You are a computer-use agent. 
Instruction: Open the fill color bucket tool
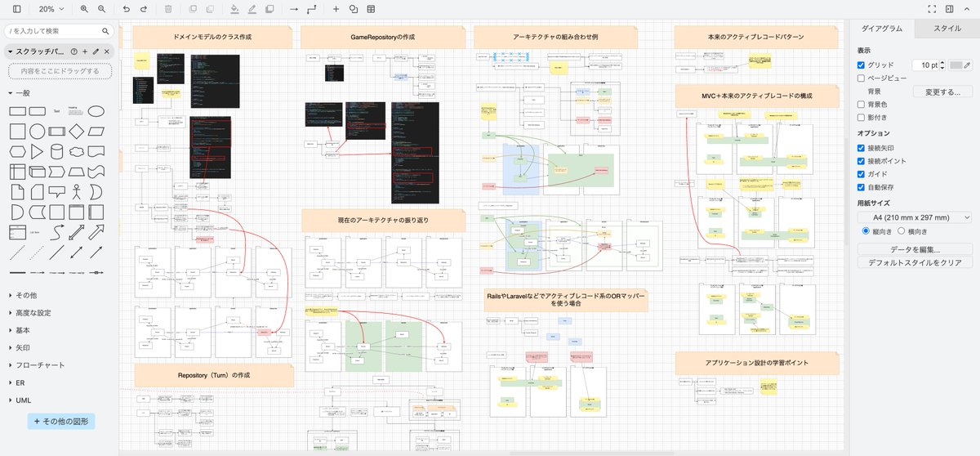[x=234, y=9]
